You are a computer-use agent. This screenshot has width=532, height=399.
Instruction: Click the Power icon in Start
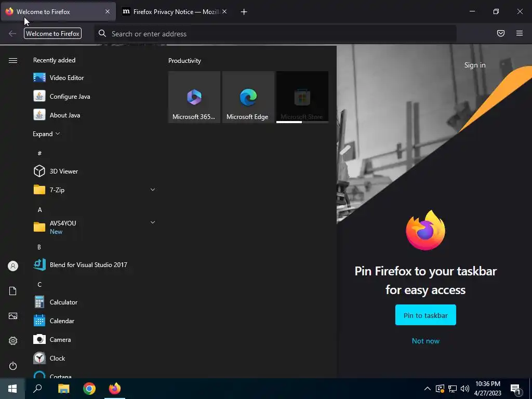[x=13, y=366]
